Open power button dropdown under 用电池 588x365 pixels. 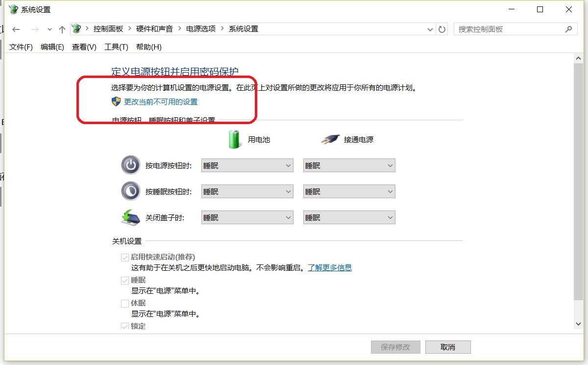247,166
